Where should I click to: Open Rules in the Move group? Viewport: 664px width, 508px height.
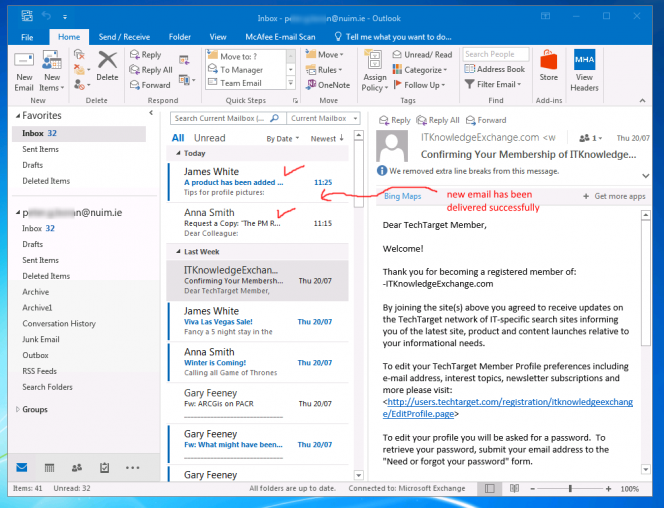point(324,70)
